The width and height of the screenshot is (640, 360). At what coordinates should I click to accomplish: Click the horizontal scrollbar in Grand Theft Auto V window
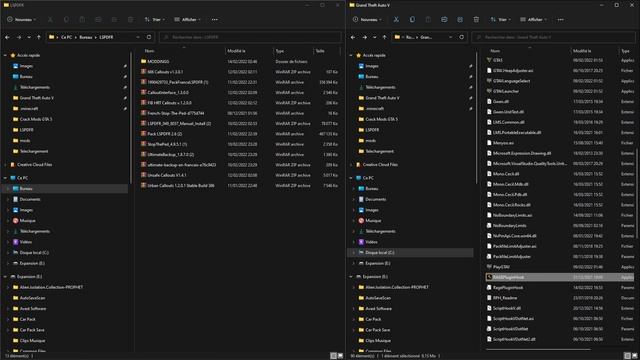click(x=538, y=349)
